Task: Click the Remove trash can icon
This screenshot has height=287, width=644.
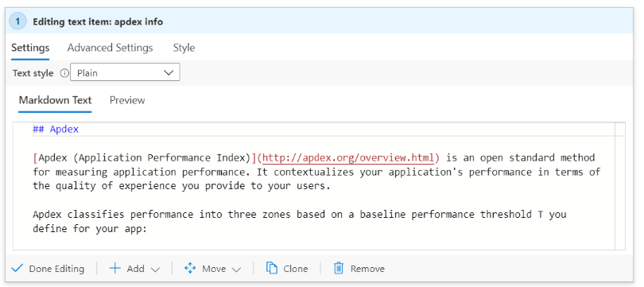Action: point(339,268)
